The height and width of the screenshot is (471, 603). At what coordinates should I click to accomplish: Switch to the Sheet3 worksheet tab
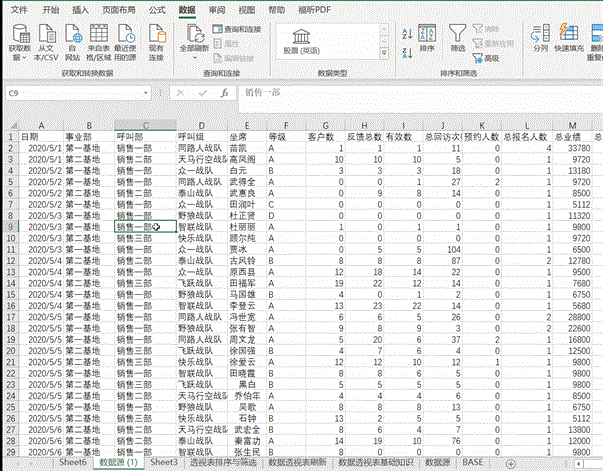164,463
